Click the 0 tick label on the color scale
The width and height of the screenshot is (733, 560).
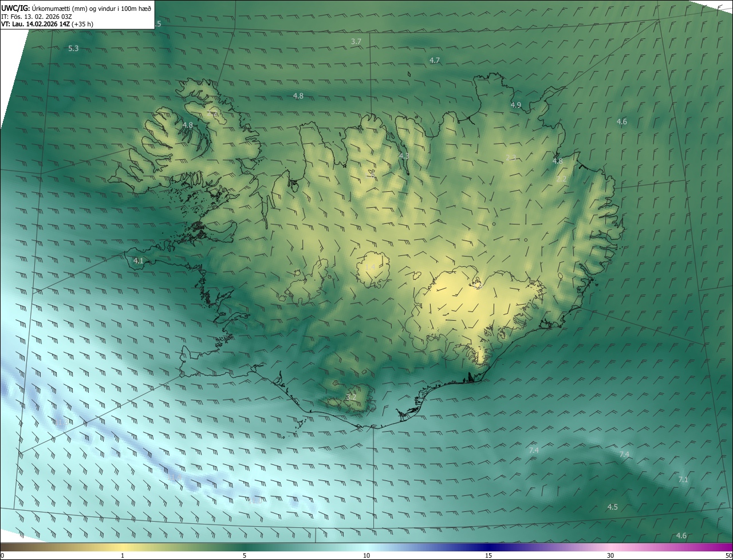(x=2, y=555)
